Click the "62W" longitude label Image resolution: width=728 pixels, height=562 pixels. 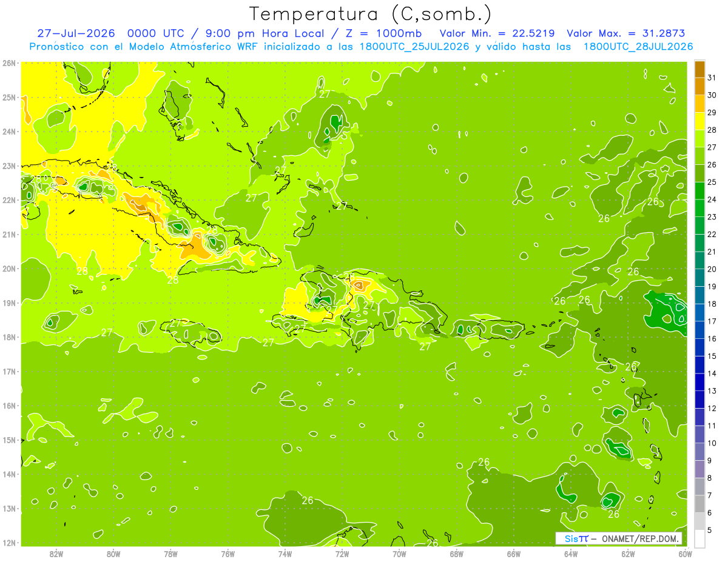(x=627, y=554)
